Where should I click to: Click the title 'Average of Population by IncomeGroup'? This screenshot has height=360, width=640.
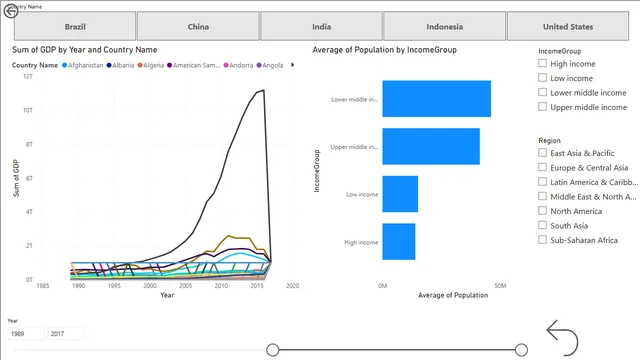384,50
